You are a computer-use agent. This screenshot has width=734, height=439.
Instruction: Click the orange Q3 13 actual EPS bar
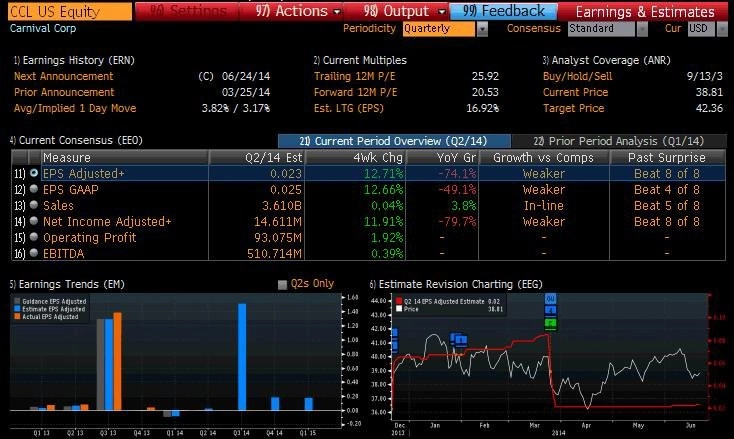117,361
